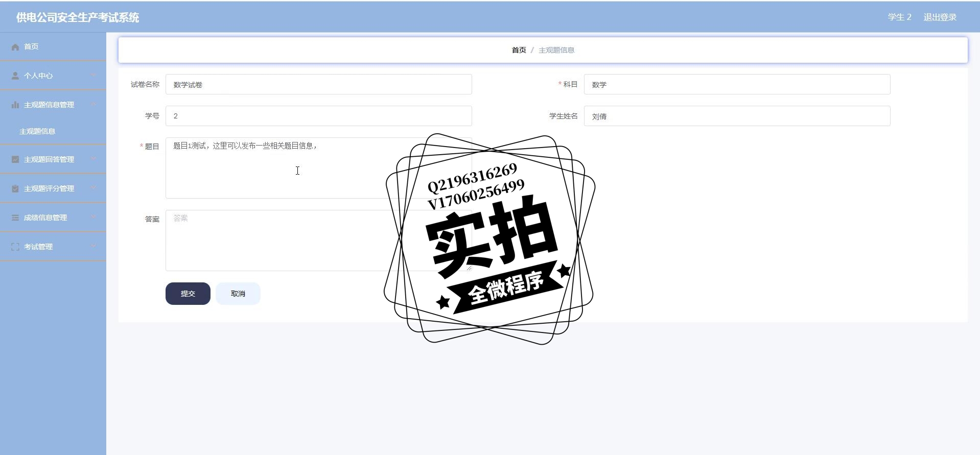Expand the 主观题评分管理 chevron
980x455 pixels.
click(x=94, y=188)
